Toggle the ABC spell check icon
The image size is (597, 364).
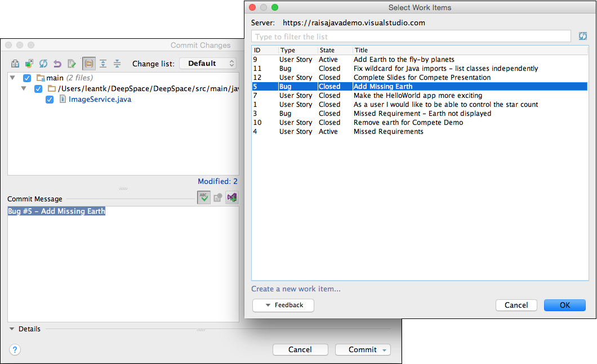click(203, 197)
